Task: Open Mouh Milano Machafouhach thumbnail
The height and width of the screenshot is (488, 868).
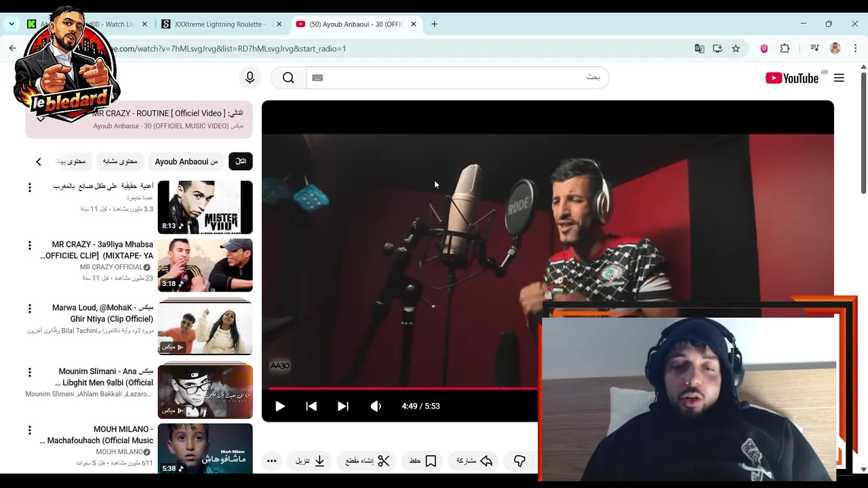Action: (x=205, y=448)
